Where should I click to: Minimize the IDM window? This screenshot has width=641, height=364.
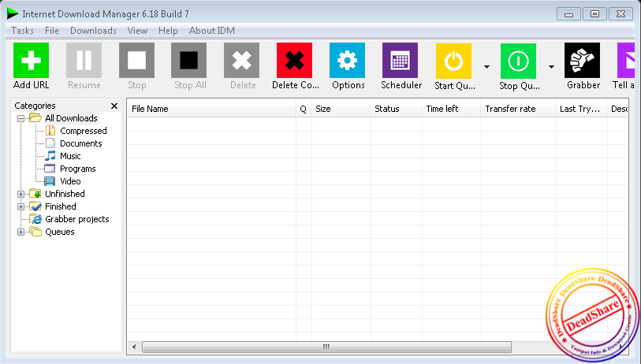(x=568, y=14)
